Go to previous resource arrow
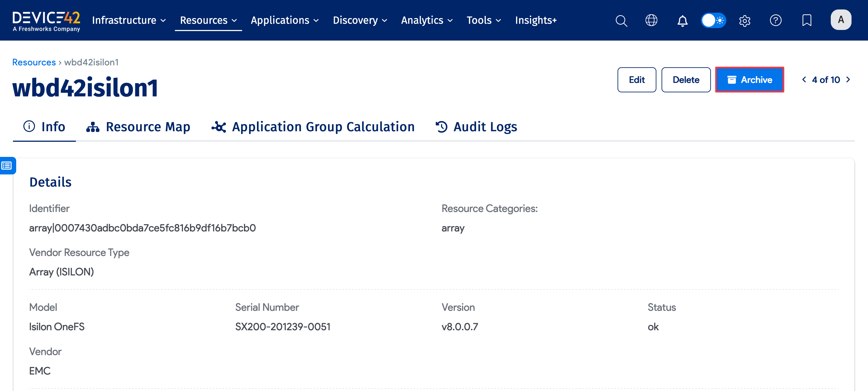 [804, 80]
